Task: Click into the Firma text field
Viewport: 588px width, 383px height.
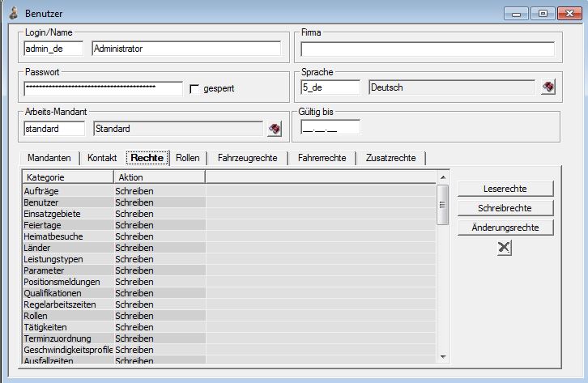Action: click(427, 49)
